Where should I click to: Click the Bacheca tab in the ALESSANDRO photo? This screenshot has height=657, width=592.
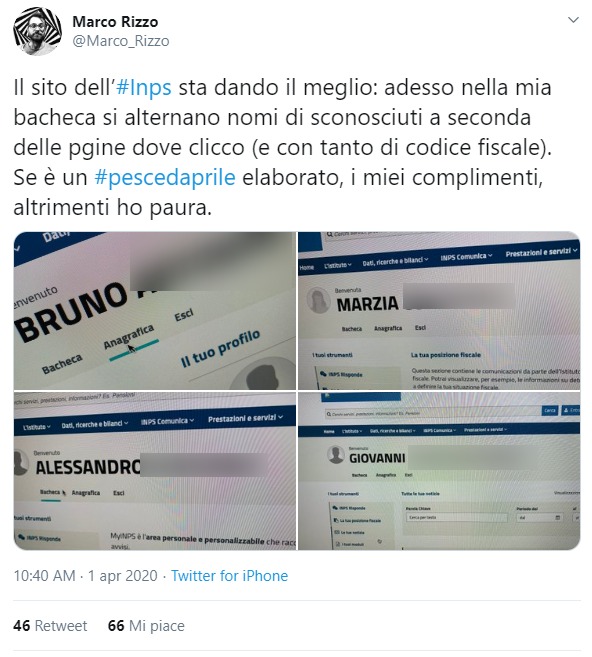pos(50,492)
